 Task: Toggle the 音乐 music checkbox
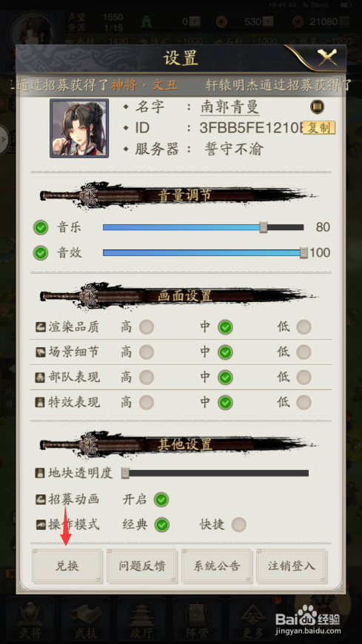tap(41, 227)
